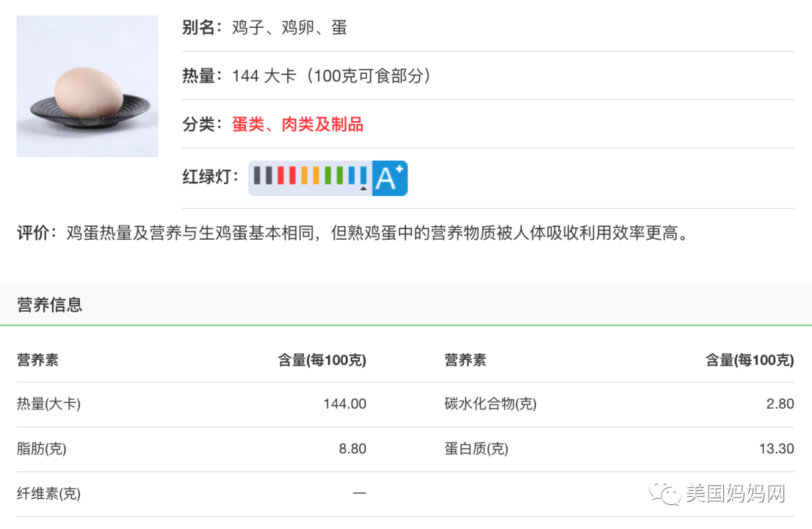812x529 pixels.
Task: Select the 热量(大卡) row label
Action: coord(49,404)
